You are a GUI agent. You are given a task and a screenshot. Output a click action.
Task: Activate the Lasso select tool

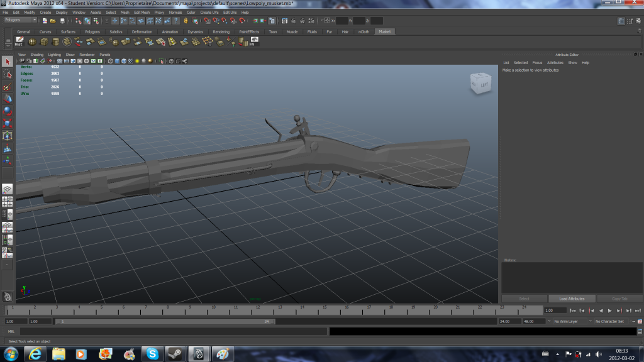8,74
